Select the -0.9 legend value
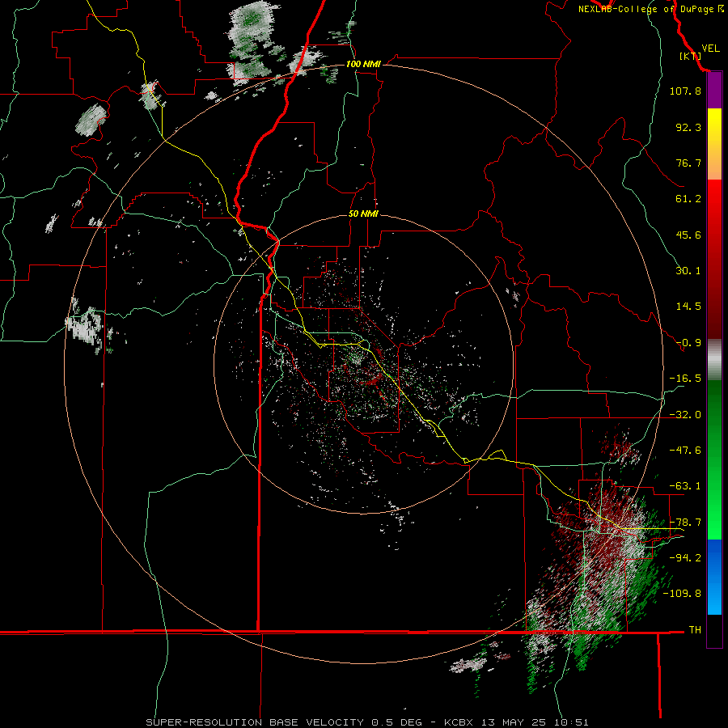The height and width of the screenshot is (728, 728). [x=688, y=343]
